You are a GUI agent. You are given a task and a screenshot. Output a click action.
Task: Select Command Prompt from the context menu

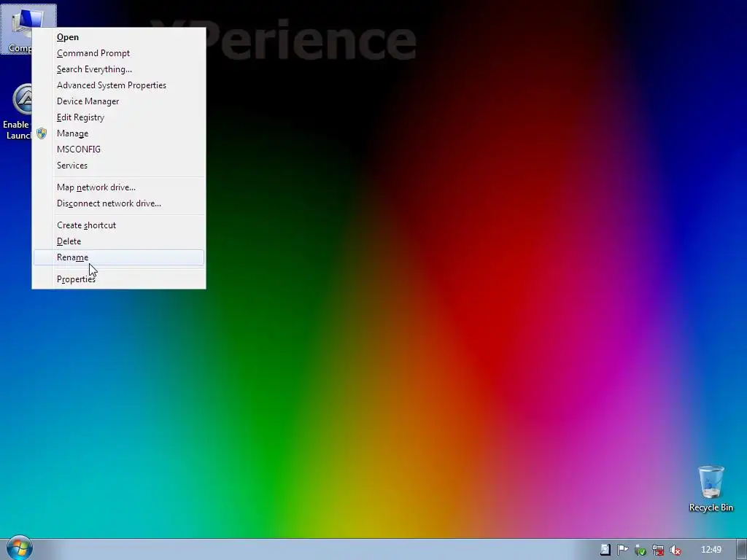119,53
